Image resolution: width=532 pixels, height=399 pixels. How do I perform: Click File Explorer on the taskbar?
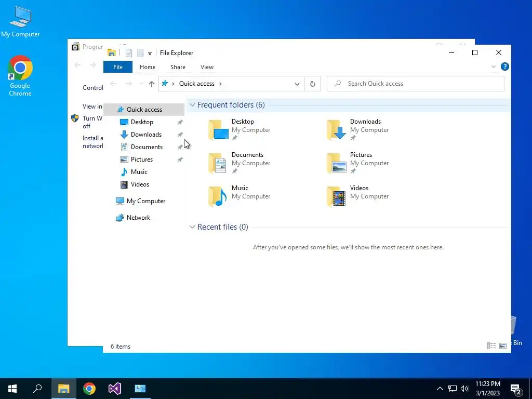click(64, 389)
